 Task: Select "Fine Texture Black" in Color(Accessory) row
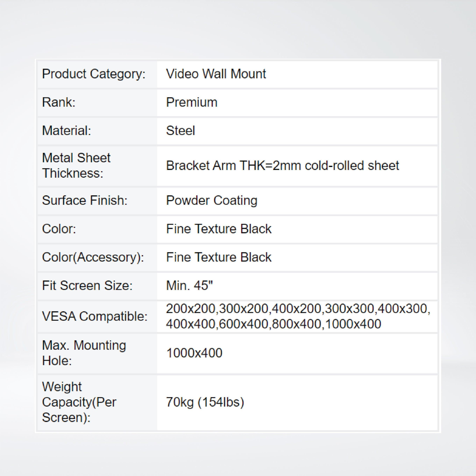[219, 257]
